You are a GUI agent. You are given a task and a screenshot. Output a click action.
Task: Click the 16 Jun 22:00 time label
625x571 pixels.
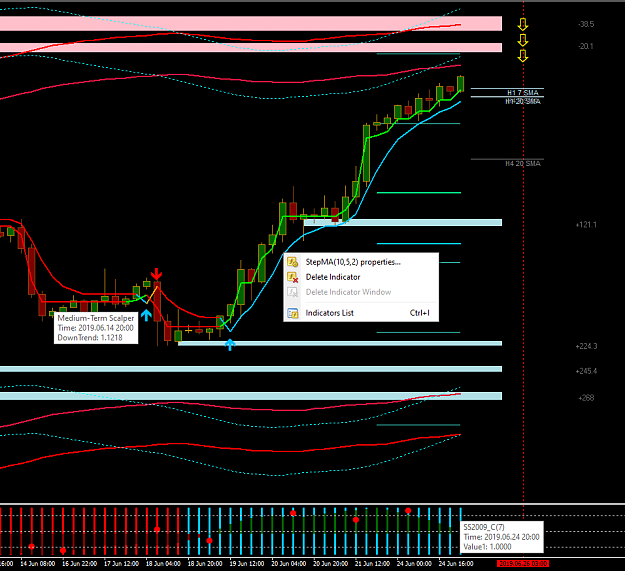coord(79,563)
